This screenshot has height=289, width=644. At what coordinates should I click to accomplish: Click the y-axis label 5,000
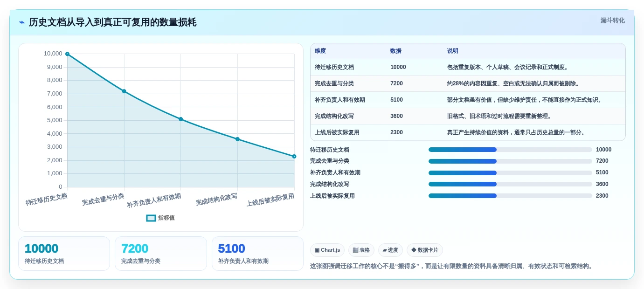pyautogui.click(x=55, y=120)
